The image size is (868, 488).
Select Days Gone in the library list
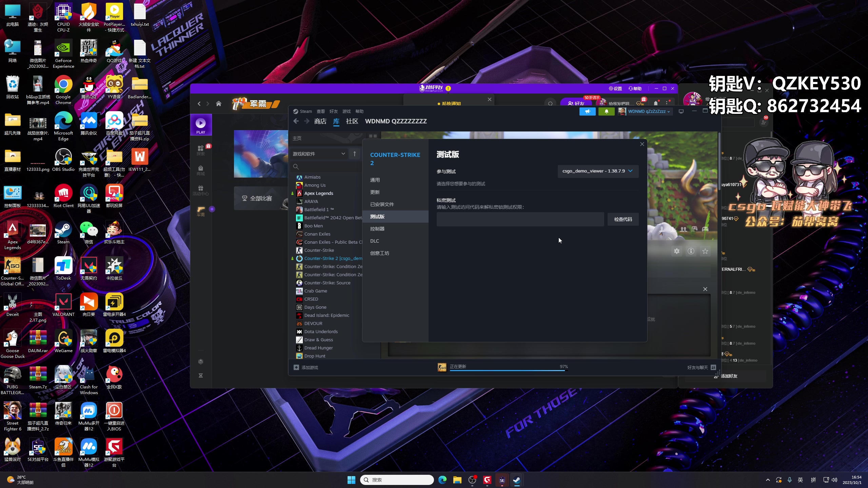point(315,307)
